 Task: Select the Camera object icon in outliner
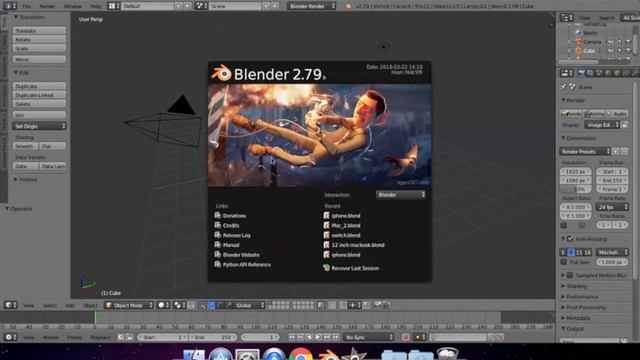pos(578,42)
